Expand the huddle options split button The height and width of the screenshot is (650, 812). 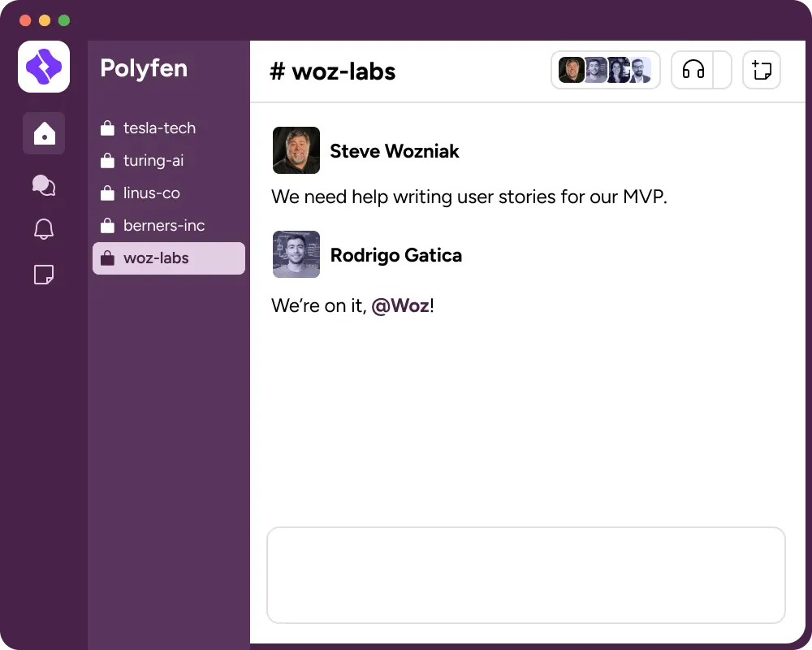point(723,70)
